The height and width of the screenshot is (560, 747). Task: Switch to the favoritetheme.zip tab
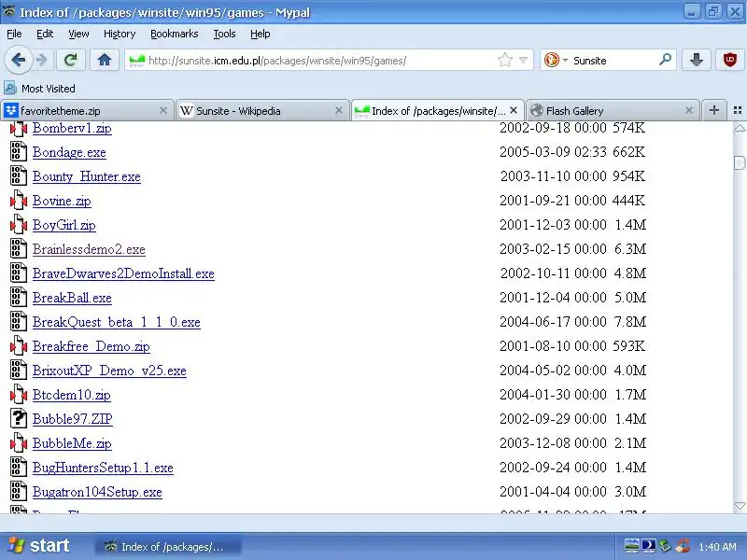coord(87,111)
